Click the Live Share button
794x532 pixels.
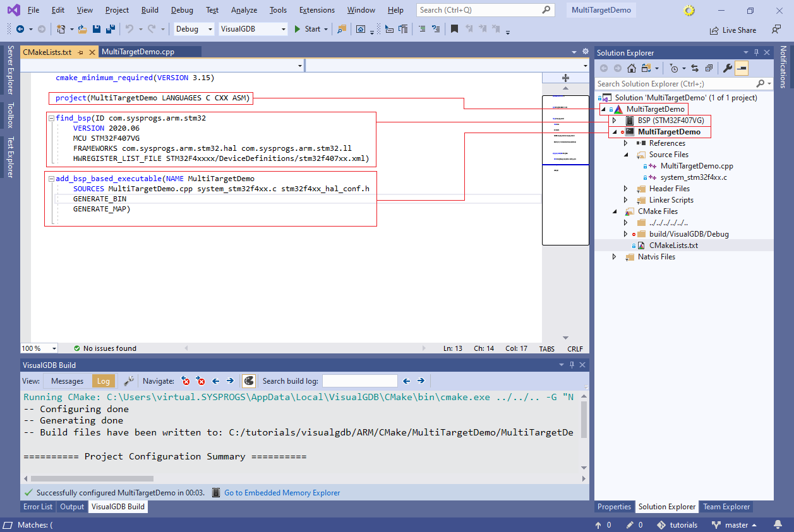click(733, 30)
